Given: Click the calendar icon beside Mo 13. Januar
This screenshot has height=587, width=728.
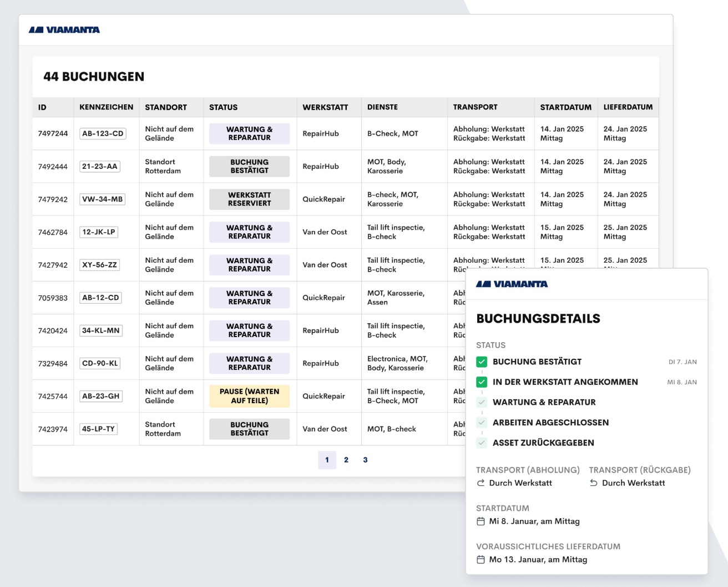Looking at the screenshot, I should [481, 560].
